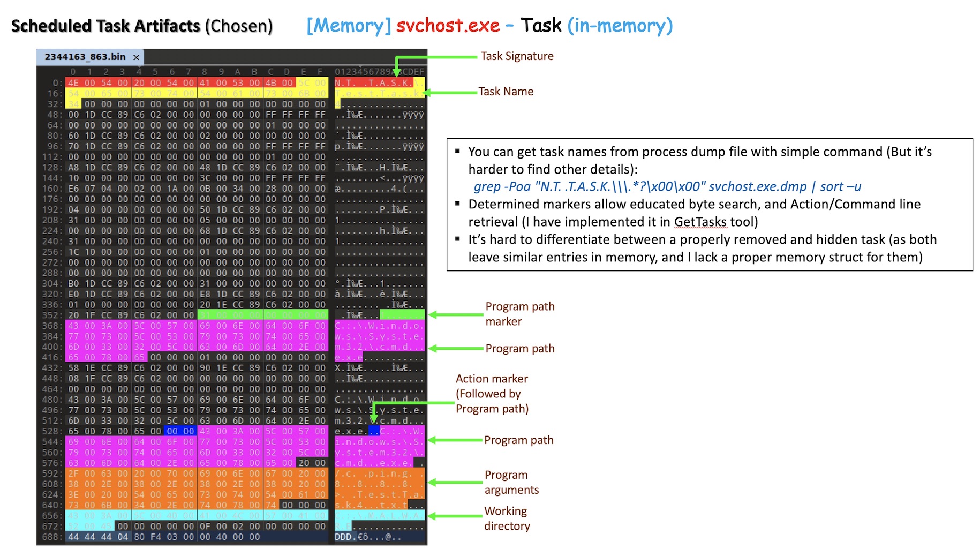Click ASCII text N.T. .T.A.S.K. in row 0

(x=374, y=83)
